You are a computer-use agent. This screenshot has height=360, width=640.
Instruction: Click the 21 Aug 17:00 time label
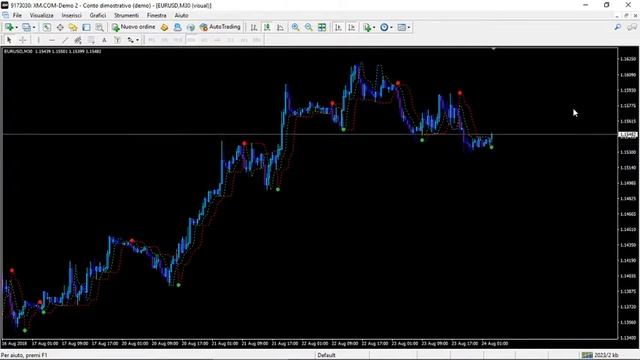click(284, 344)
